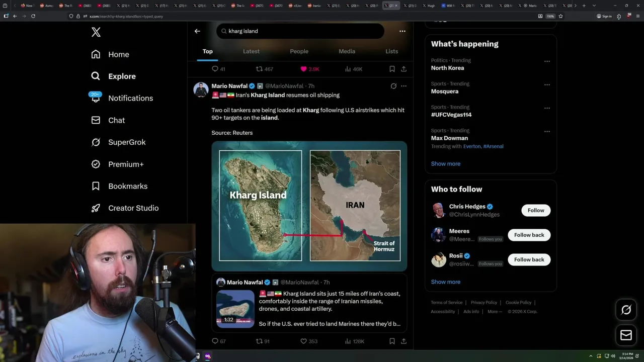The image size is (644, 362).
Task: Switch to the People tab
Action: (299, 51)
